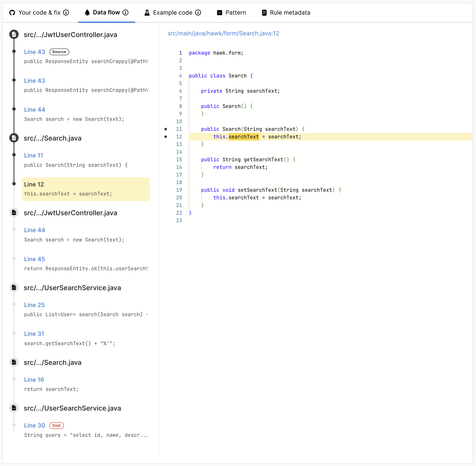
Task: Open Line 31 getSearchText step
Action: click(x=34, y=334)
